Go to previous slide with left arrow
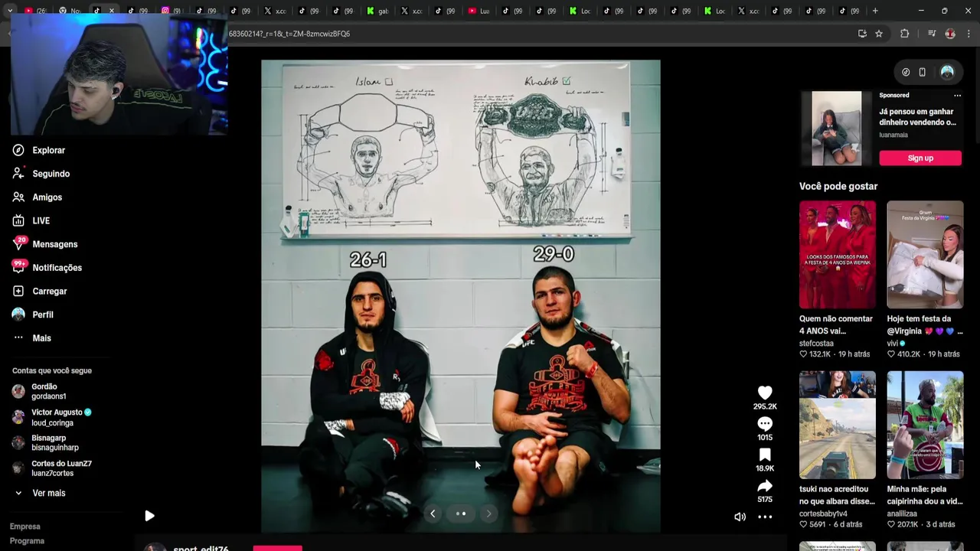The width and height of the screenshot is (980, 551). [x=433, y=514]
